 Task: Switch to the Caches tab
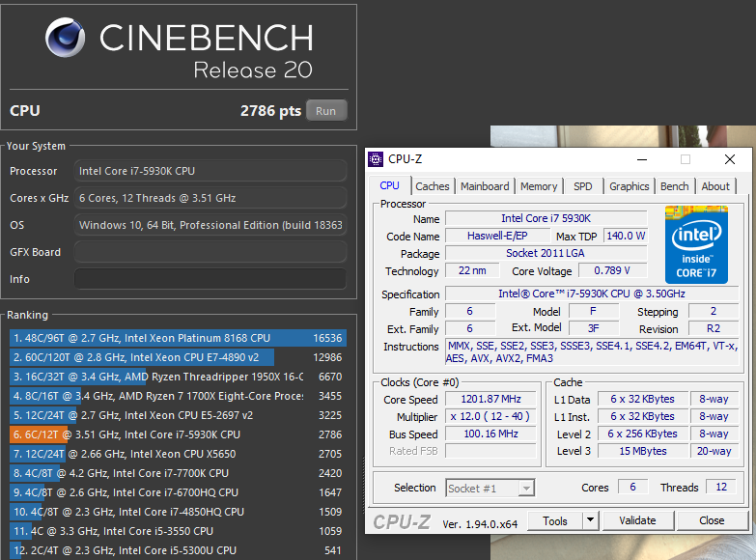point(433,186)
